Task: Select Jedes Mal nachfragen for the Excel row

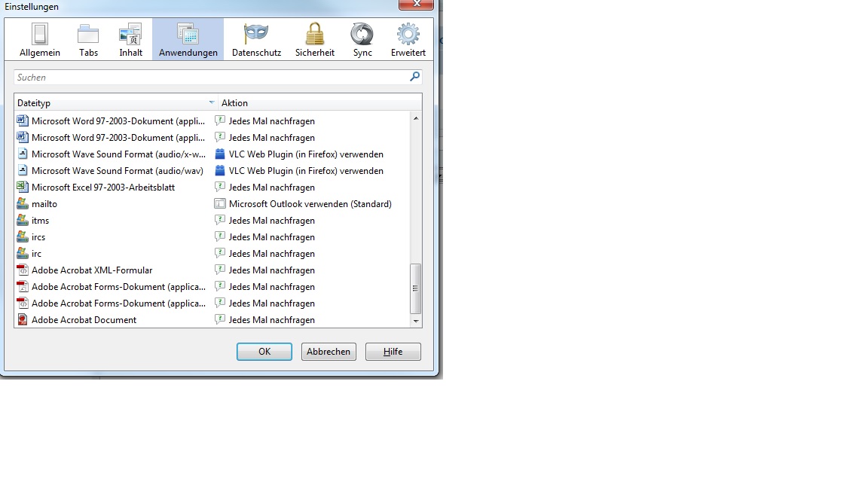Action: click(x=264, y=188)
